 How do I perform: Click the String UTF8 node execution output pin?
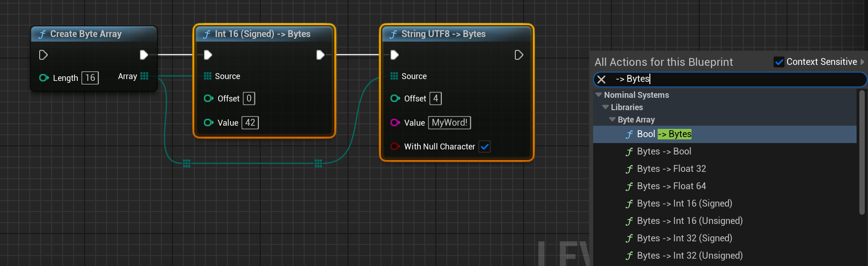[x=519, y=55]
